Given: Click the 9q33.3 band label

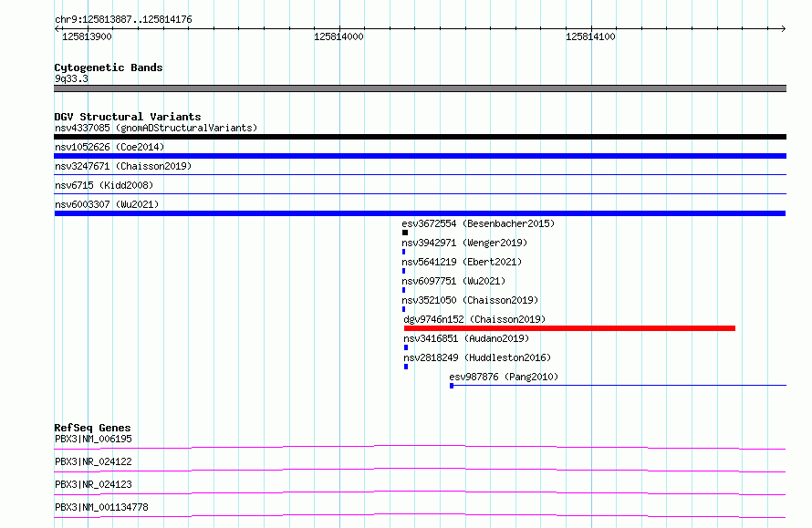Looking at the screenshot, I should (x=71, y=78).
